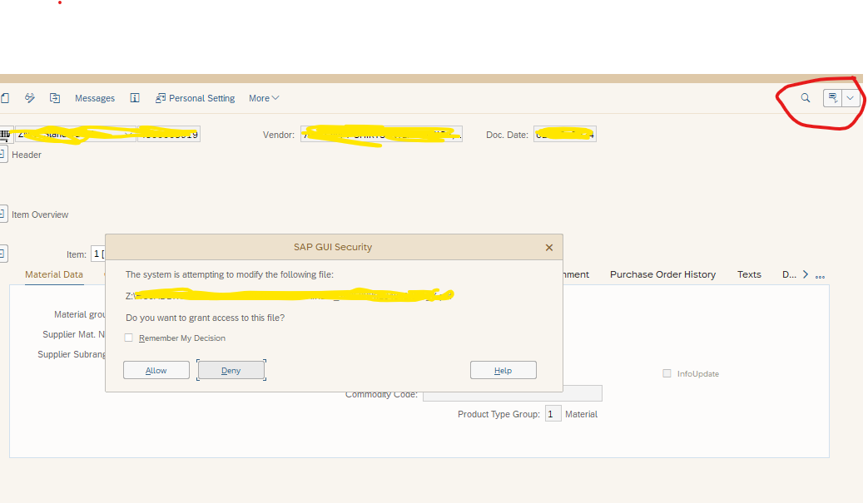Toggle the InfoUpdate checkbox
Screen dimensions: 868x503
point(667,373)
